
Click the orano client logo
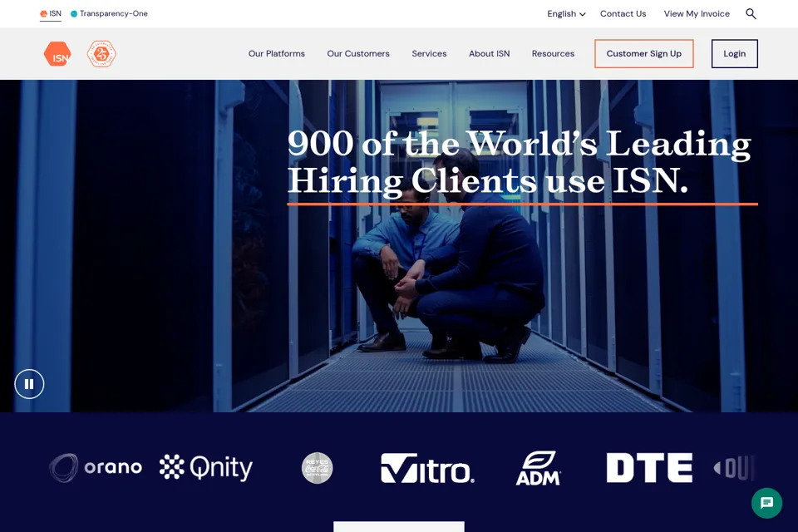click(96, 467)
